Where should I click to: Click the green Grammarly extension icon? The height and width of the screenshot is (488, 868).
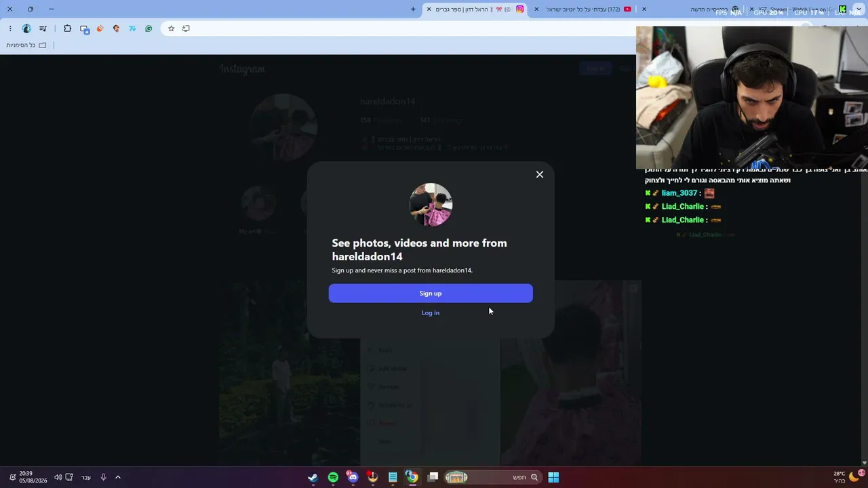click(x=149, y=28)
